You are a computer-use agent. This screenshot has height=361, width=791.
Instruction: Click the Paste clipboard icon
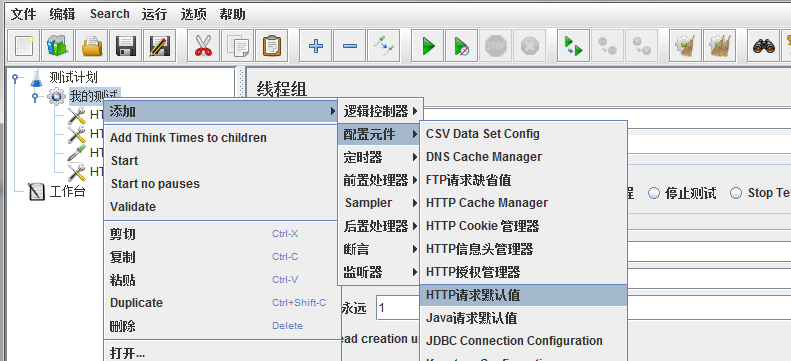click(271, 46)
